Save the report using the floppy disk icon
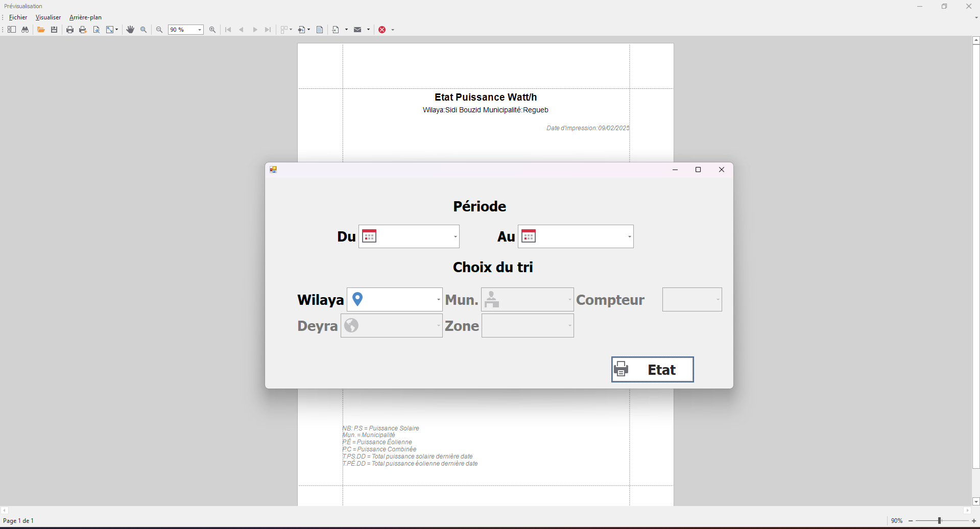The height and width of the screenshot is (529, 980). pos(54,30)
